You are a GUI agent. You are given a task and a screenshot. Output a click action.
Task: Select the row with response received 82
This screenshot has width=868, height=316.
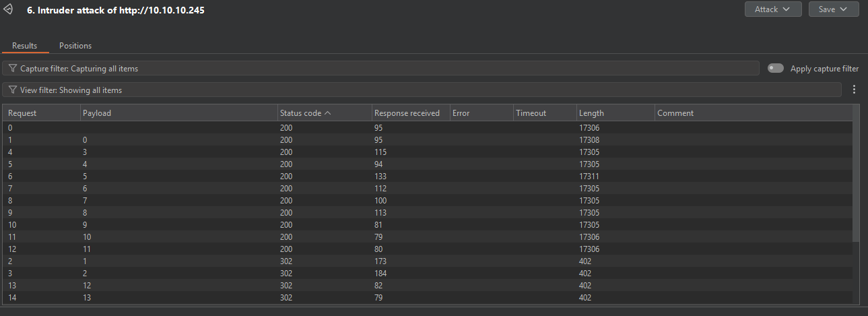427,285
